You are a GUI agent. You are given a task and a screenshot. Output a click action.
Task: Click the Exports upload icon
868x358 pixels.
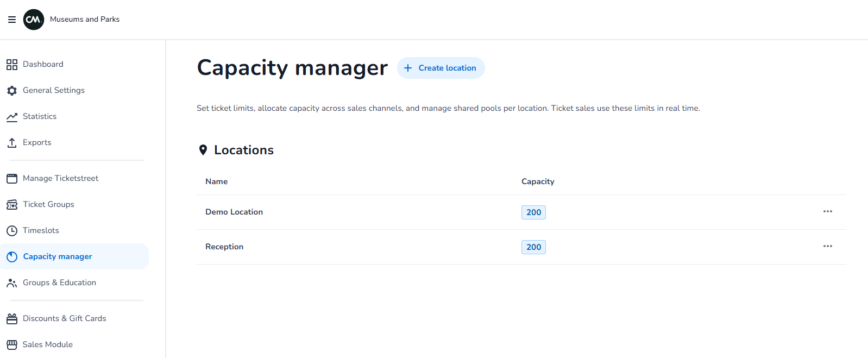(12, 143)
